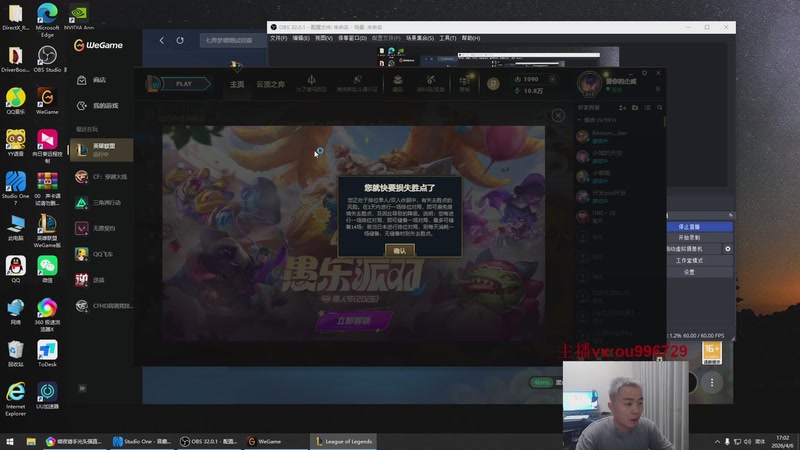This screenshot has width=800, height=450.
Task: Add RP with the plus button beside 1090
Action: click(552, 79)
